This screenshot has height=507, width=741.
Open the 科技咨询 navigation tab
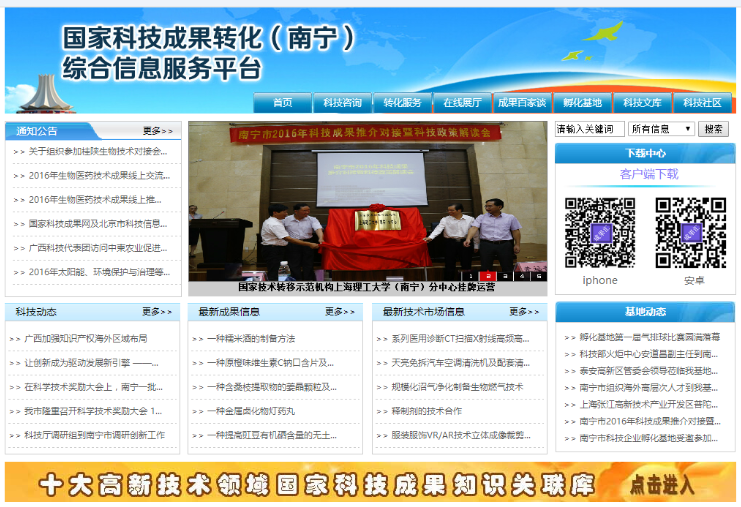point(343,103)
